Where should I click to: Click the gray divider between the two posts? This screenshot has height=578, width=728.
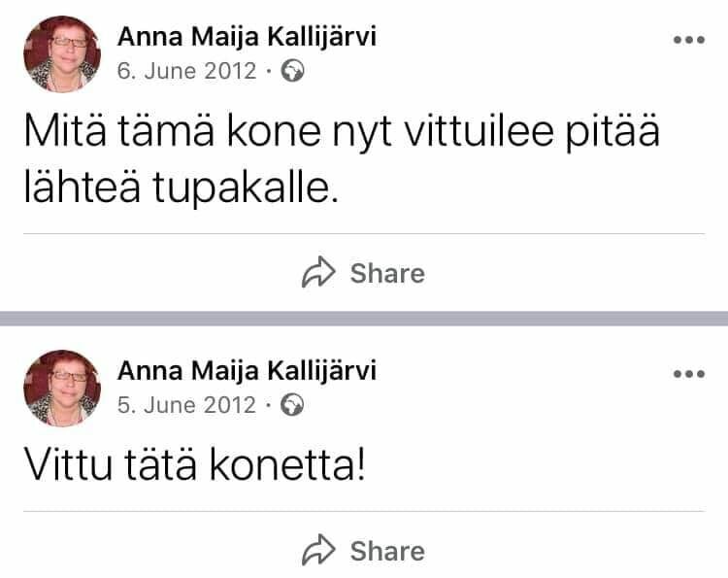point(364,319)
